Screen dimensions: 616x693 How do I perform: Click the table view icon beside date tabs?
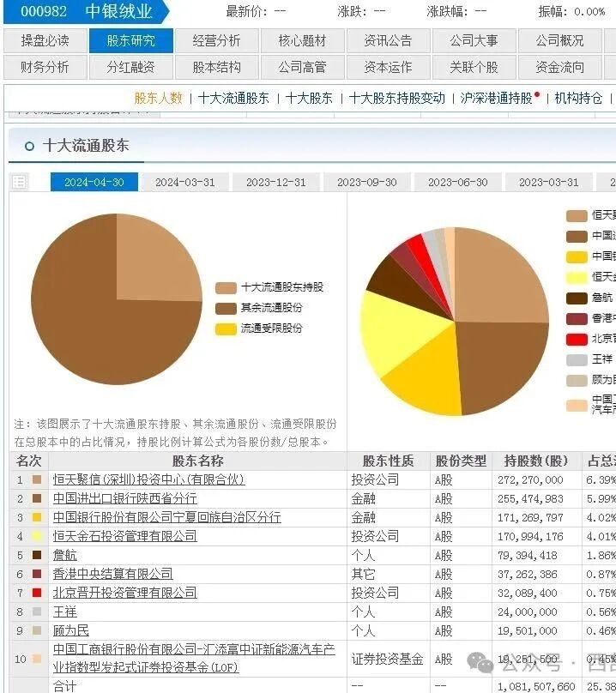coord(19,182)
